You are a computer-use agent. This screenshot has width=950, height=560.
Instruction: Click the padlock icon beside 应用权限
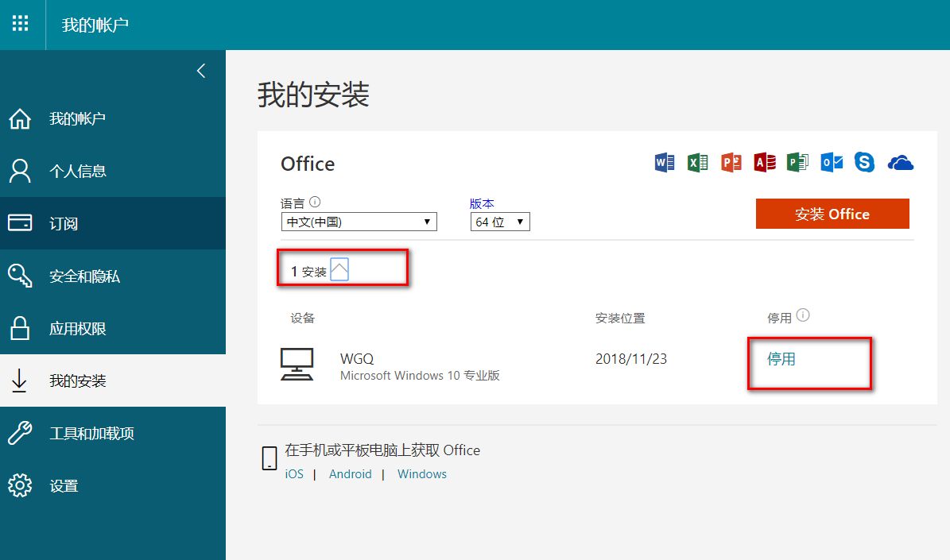pos(20,328)
